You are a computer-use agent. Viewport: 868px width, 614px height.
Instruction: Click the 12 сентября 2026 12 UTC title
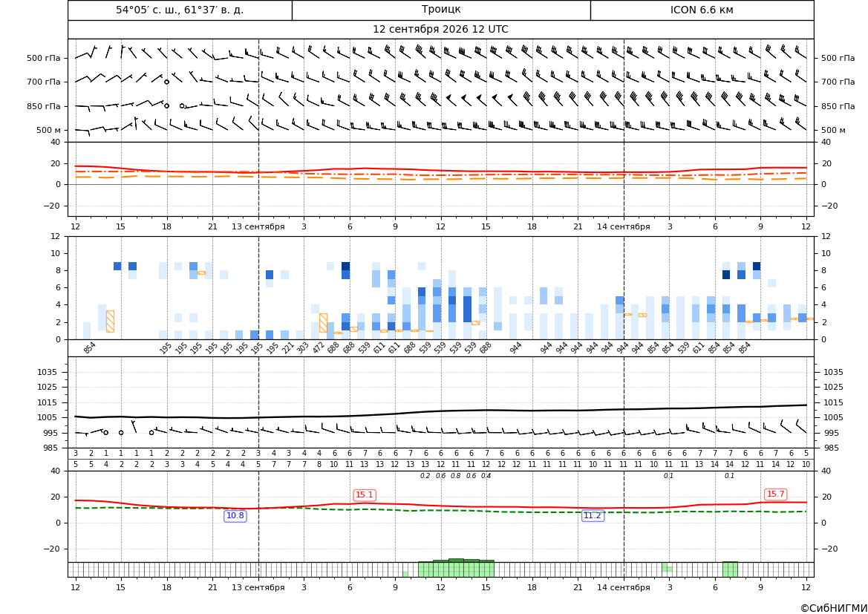tap(440, 30)
